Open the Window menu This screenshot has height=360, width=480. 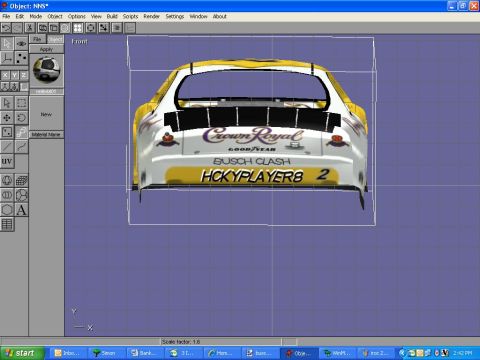click(x=198, y=16)
